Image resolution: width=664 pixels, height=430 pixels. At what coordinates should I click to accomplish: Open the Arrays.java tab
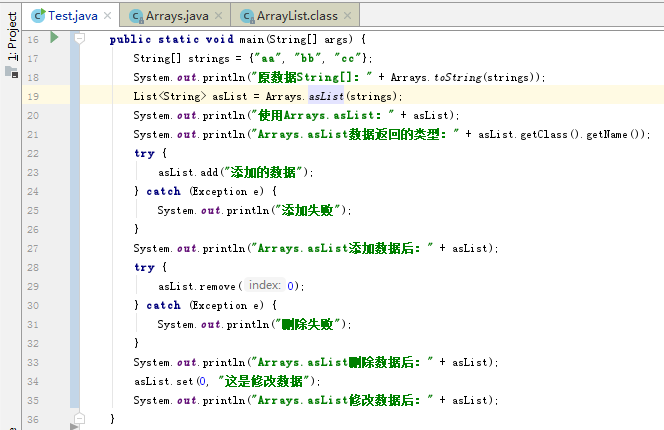click(x=177, y=16)
